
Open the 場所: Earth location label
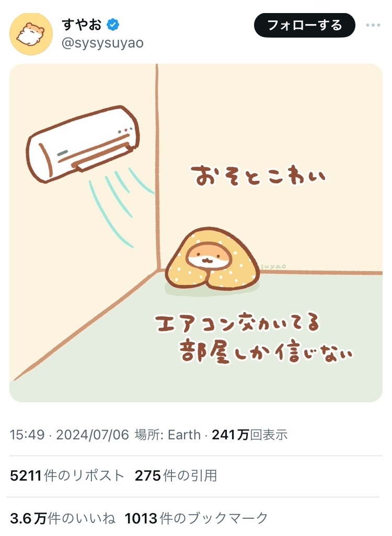(x=168, y=435)
